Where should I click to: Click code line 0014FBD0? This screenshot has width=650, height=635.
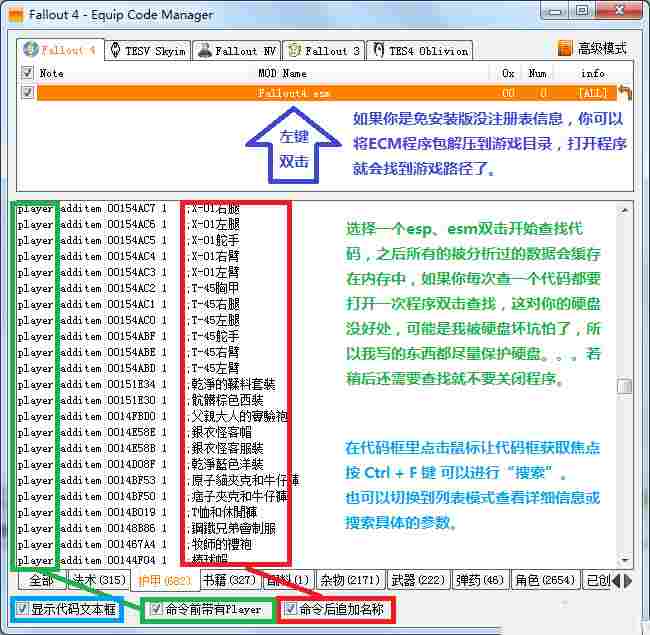pos(152,417)
